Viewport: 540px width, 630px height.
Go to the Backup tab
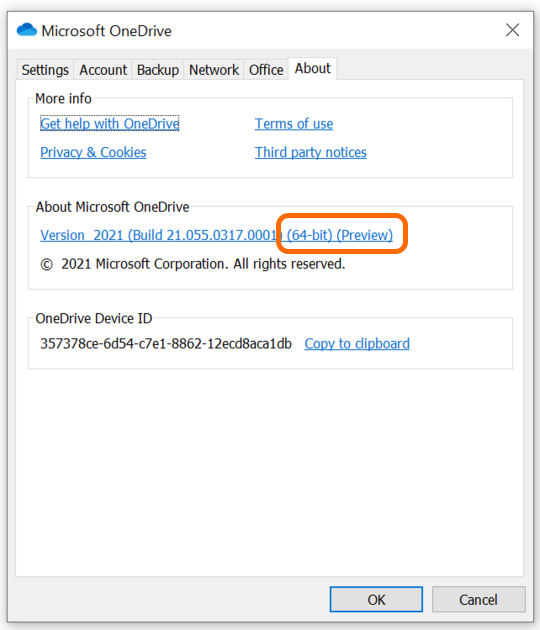pos(158,70)
